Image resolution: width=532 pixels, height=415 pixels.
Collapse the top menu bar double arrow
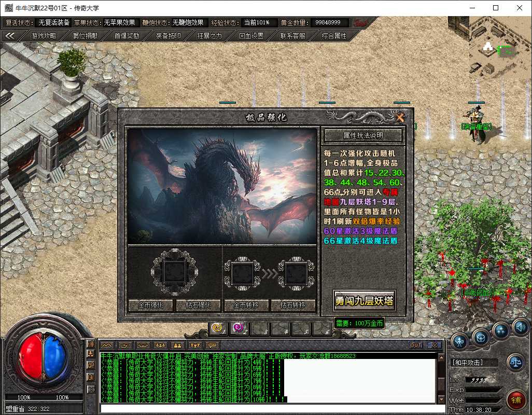[10, 36]
